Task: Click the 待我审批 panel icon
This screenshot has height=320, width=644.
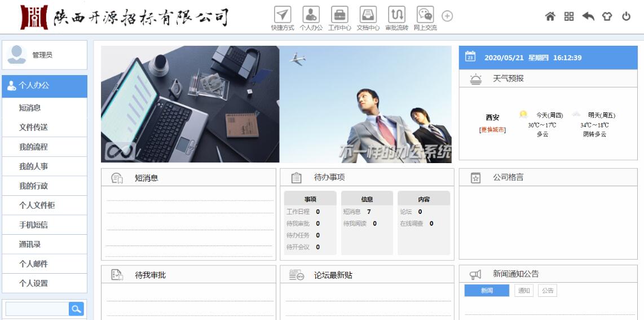Action: 117,275
